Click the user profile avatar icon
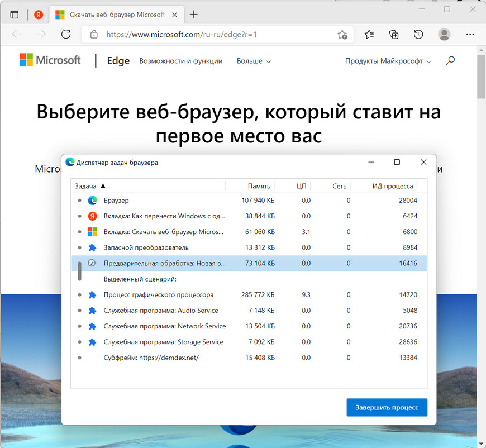Screen dimensions: 486x448 (x=444, y=35)
